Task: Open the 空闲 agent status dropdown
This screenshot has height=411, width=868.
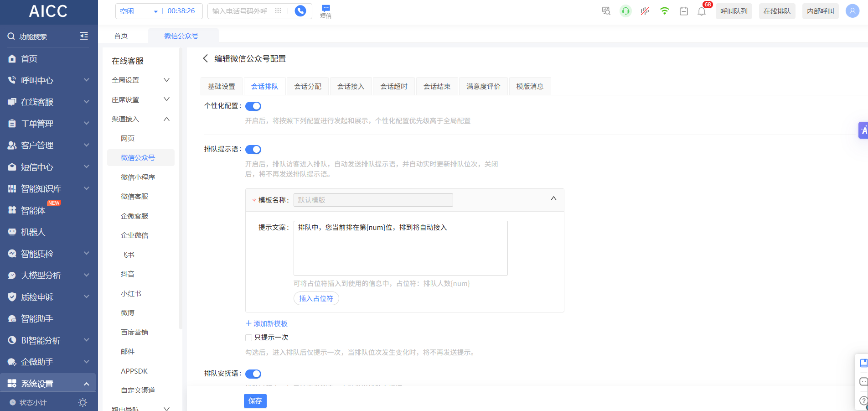Action: (x=139, y=11)
